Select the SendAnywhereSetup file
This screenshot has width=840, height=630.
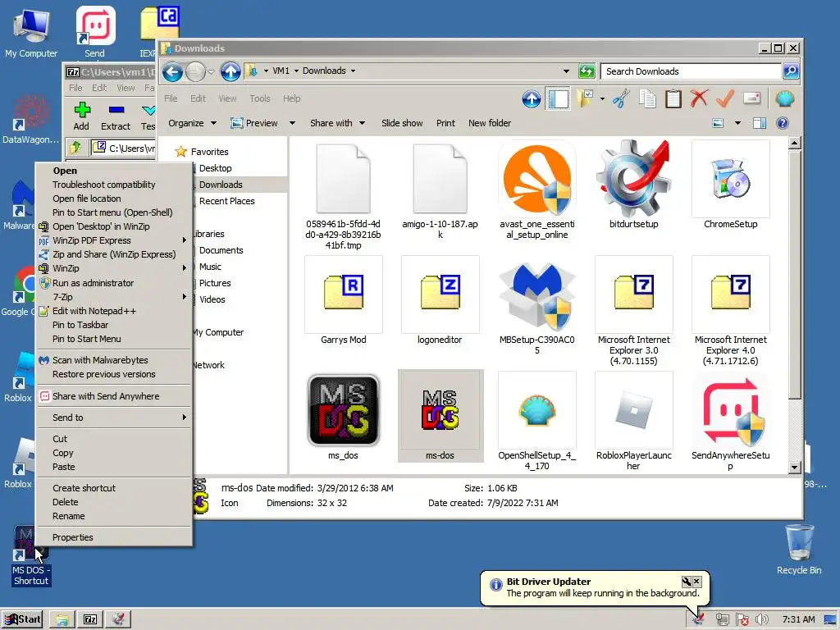tap(730, 422)
